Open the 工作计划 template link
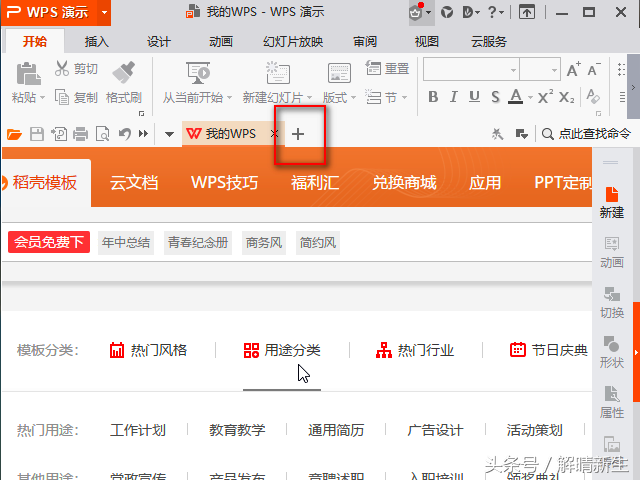The image size is (640, 480). point(138,430)
